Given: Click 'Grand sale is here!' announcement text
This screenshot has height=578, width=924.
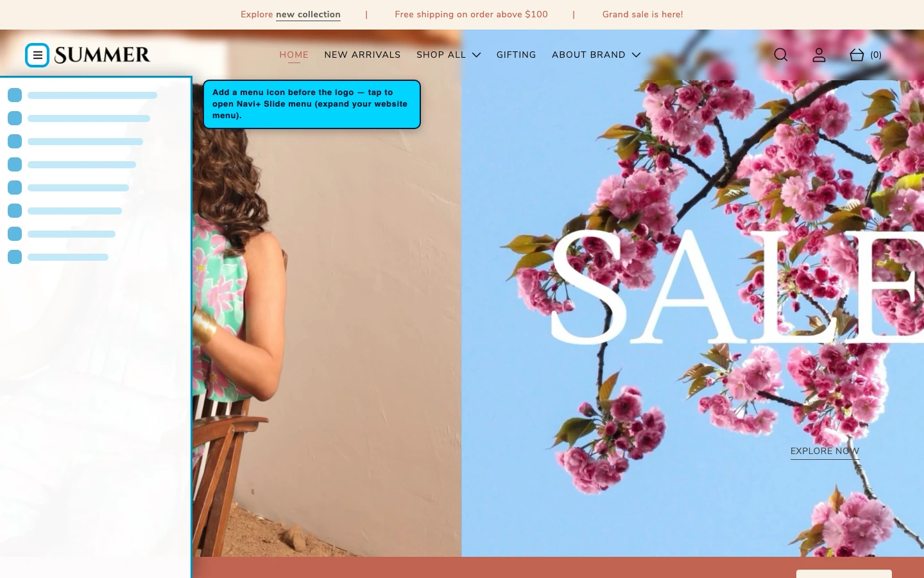Looking at the screenshot, I should (642, 15).
